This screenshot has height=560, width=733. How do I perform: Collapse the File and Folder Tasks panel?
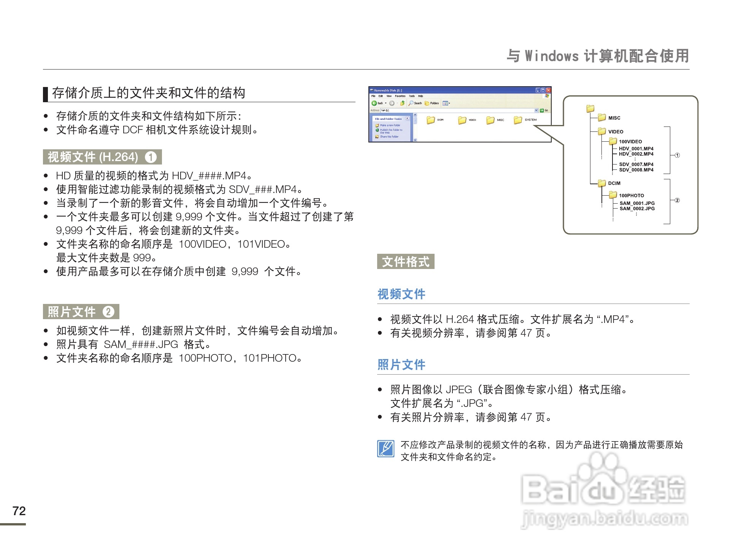[407, 119]
